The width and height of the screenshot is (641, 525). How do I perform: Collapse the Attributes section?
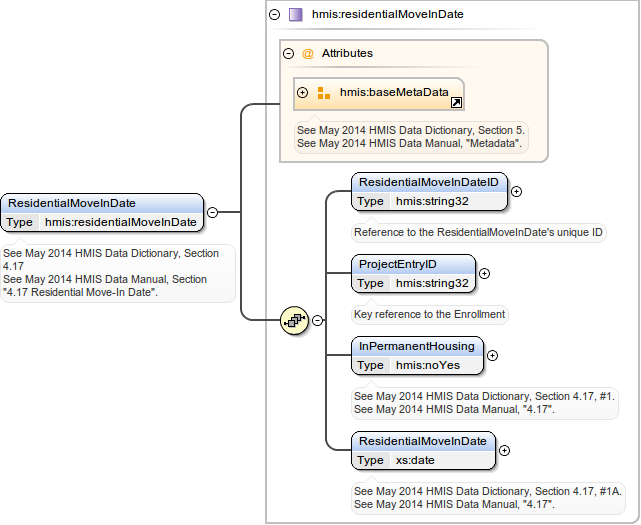click(x=289, y=53)
